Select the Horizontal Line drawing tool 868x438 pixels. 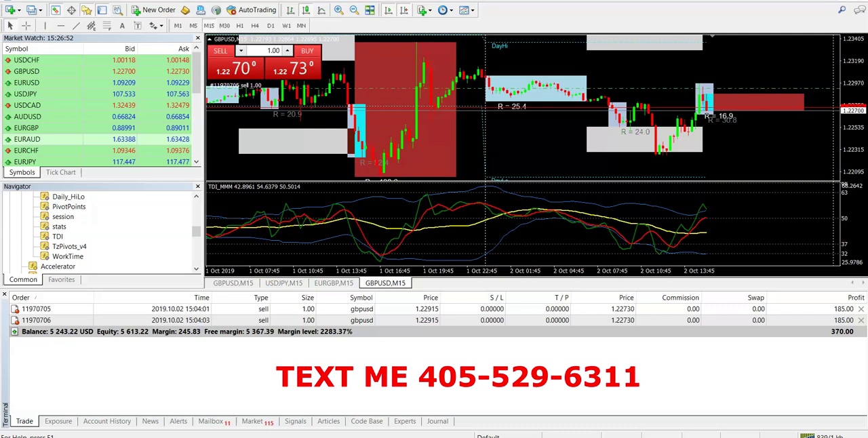pyautogui.click(x=60, y=26)
